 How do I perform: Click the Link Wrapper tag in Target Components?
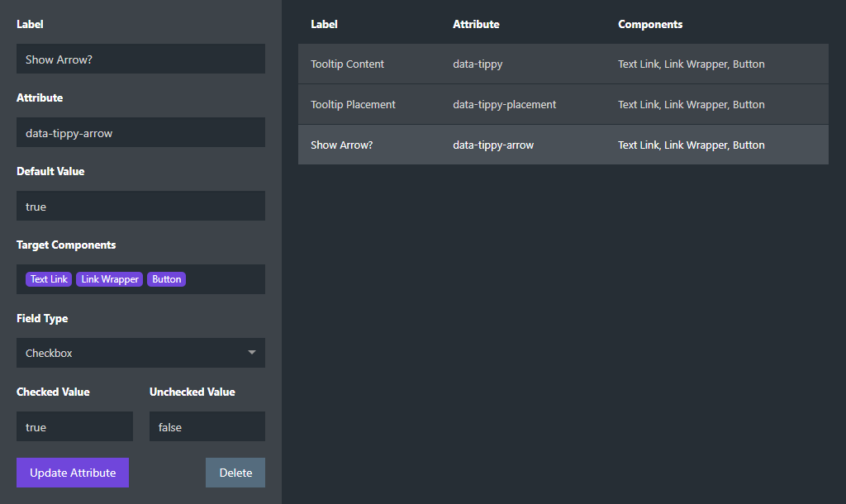(110, 279)
